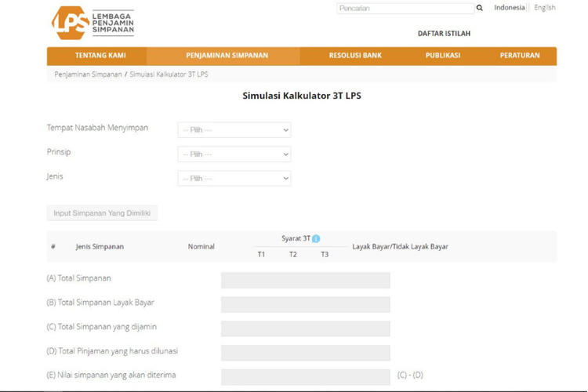Open the Daftar Istilah link

444,34
